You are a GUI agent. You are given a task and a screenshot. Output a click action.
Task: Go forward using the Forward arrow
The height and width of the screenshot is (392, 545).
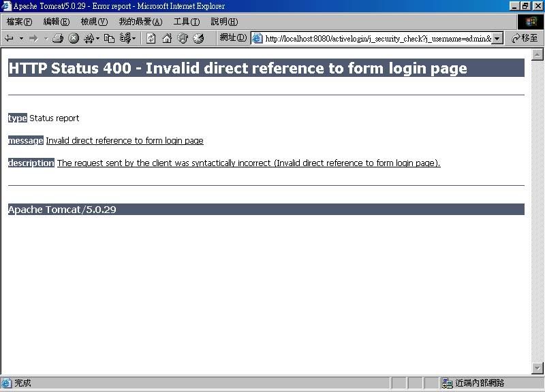[x=33, y=38]
